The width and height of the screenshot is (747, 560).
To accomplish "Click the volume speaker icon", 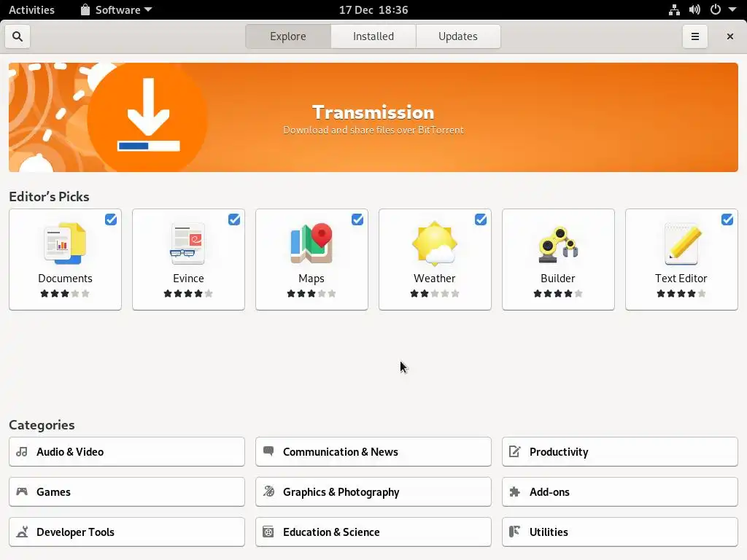I will tap(694, 9).
